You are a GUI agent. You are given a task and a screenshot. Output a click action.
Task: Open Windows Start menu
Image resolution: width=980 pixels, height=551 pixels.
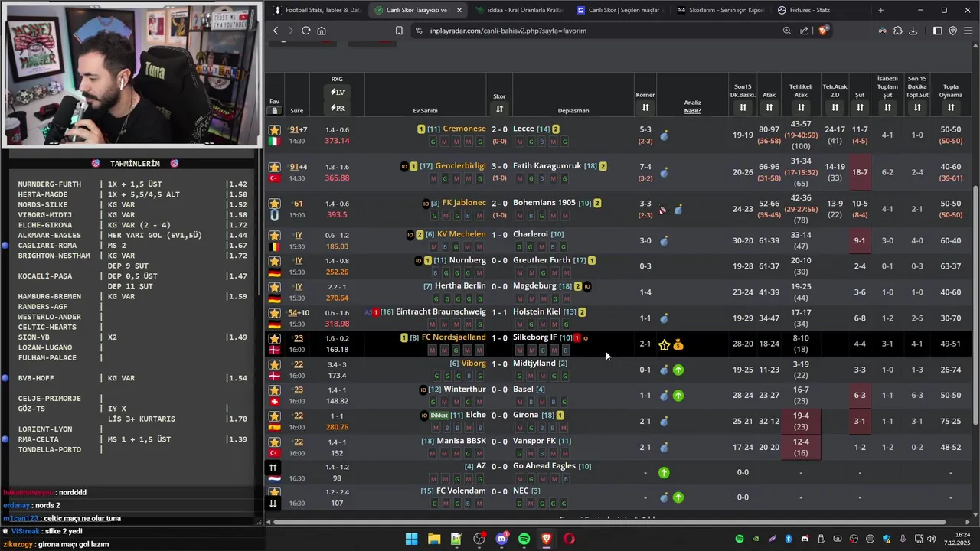point(411,539)
